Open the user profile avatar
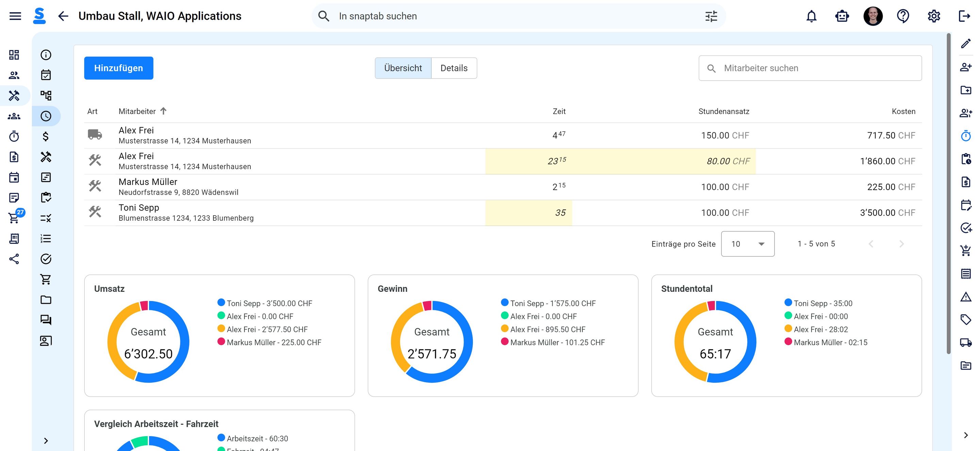 coord(873,16)
